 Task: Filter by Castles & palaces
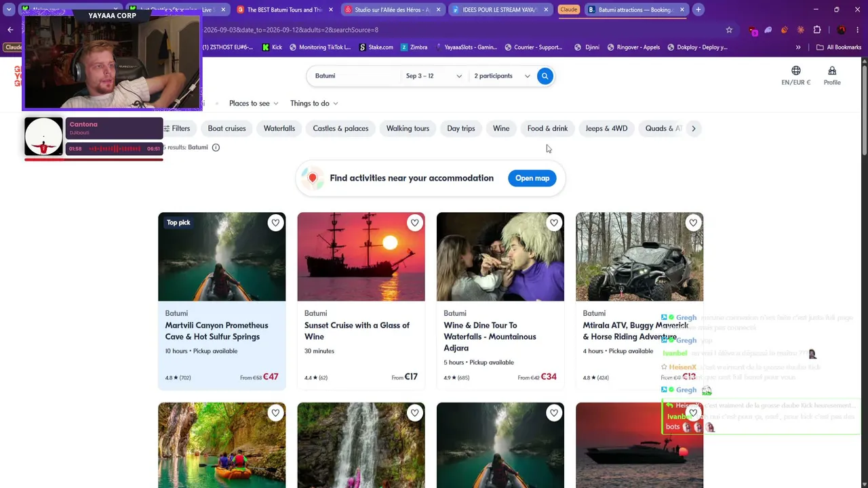[340, 128]
